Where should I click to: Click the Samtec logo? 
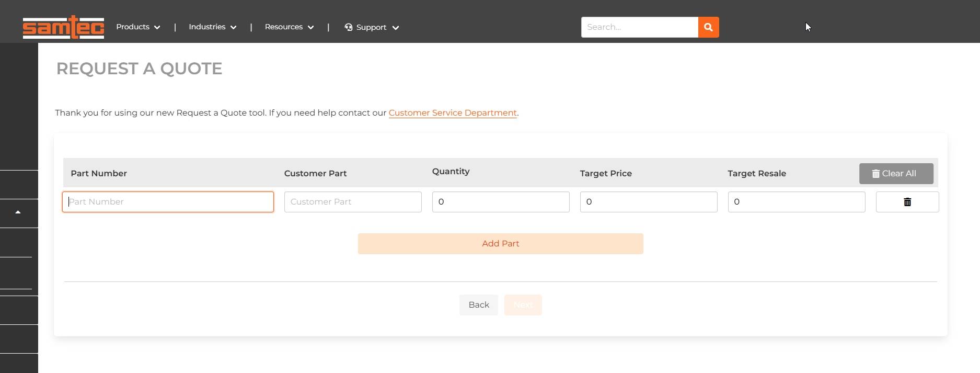pos(63,27)
